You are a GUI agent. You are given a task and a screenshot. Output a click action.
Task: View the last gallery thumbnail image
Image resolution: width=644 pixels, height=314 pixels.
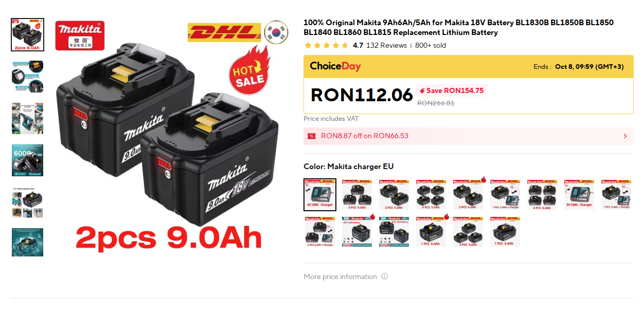click(x=28, y=243)
